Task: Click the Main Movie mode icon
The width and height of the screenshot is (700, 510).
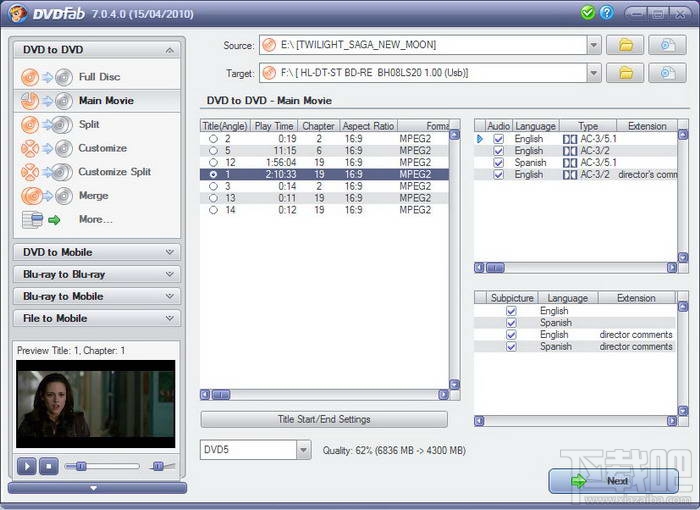Action: [46, 101]
